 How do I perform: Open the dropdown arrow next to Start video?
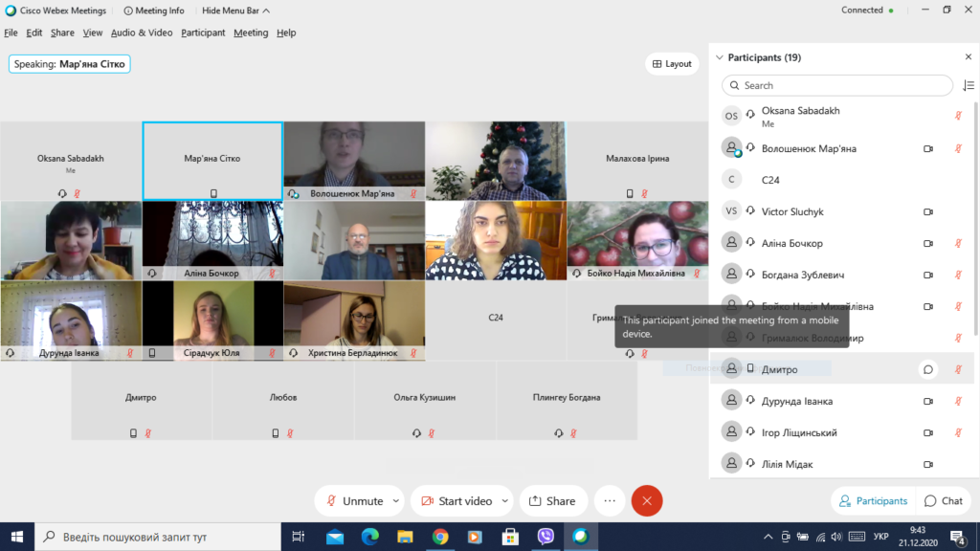504,501
